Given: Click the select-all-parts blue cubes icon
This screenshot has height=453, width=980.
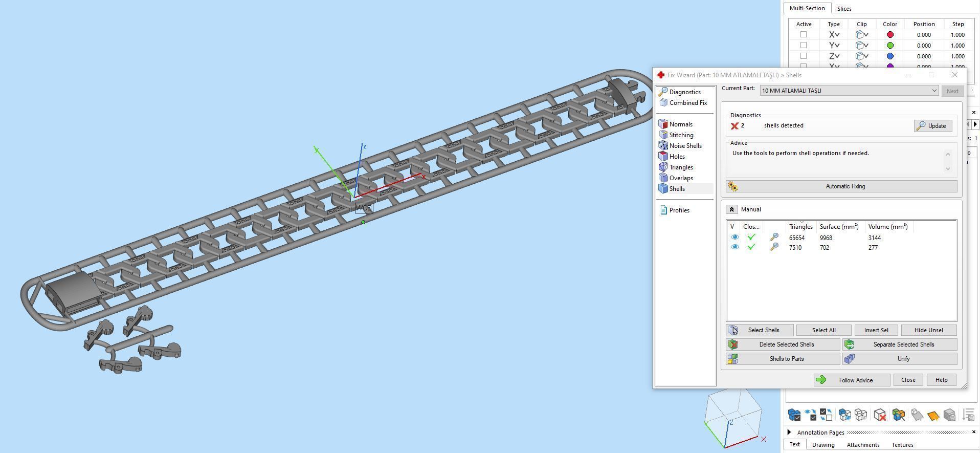Looking at the screenshot, I should coord(794,415).
